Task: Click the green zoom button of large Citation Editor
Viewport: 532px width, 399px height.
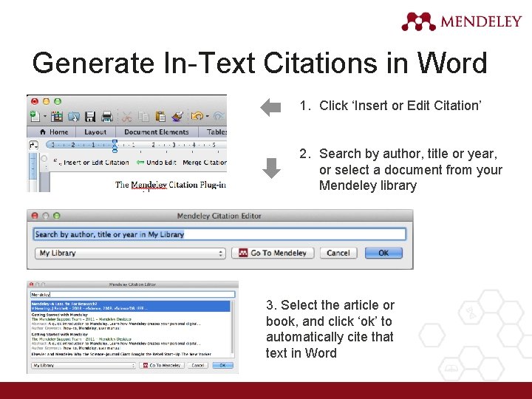Action: [57, 216]
